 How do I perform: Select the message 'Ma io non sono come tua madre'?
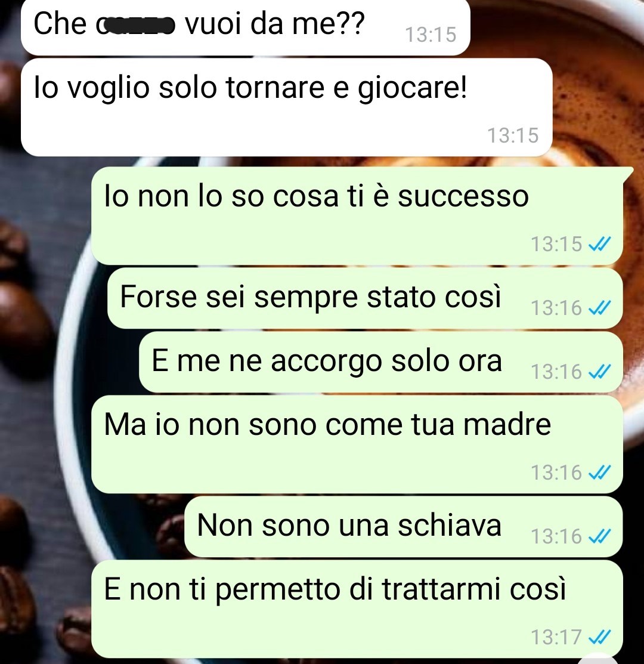[x=357, y=444]
